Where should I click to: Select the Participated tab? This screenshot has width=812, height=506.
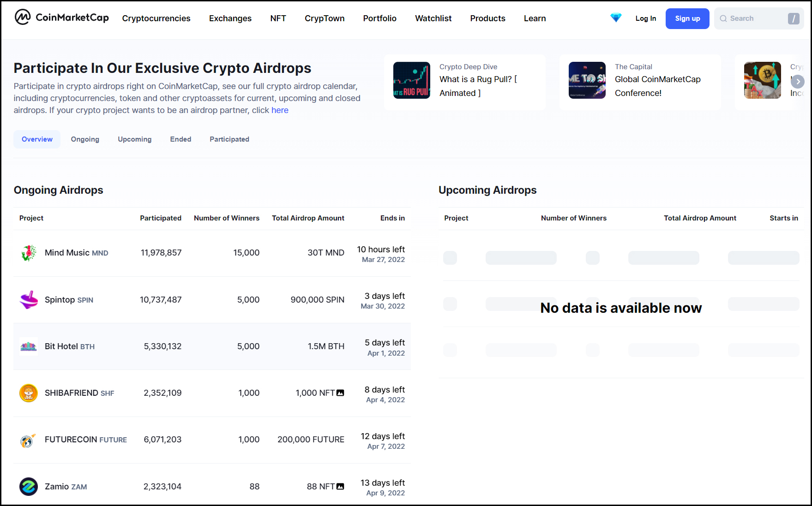coord(229,139)
